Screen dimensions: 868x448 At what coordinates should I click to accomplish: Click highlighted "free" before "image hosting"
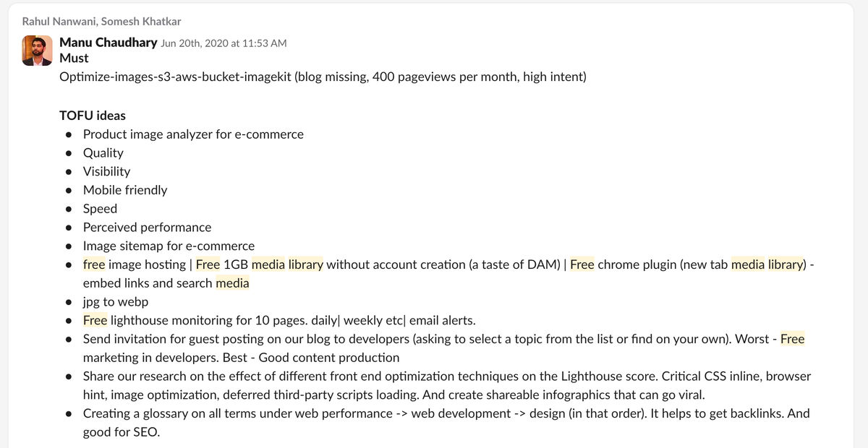(94, 264)
